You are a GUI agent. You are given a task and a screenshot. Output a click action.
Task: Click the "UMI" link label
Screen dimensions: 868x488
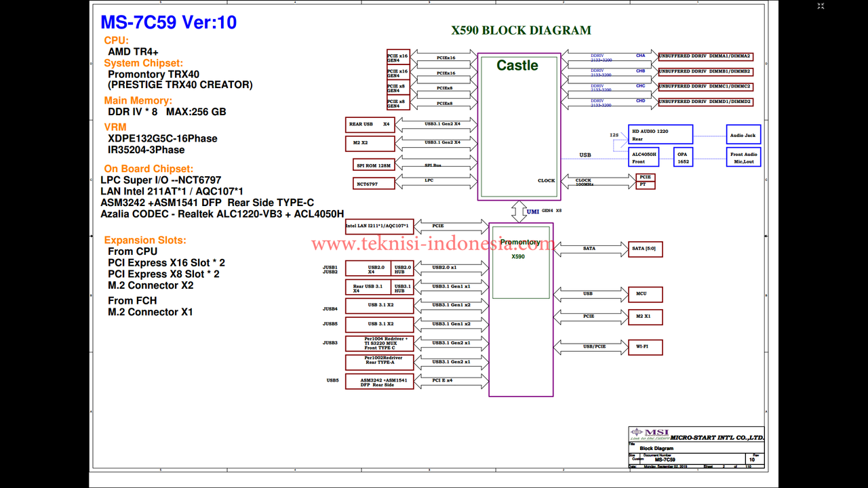click(x=533, y=211)
